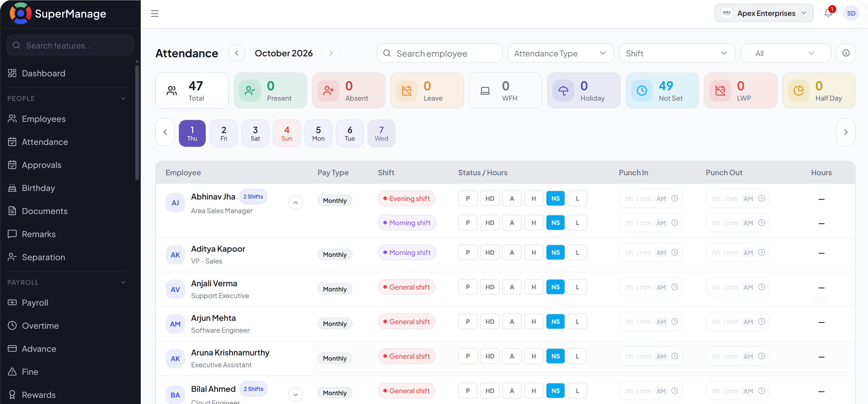Click the Present card icon

tap(250, 90)
